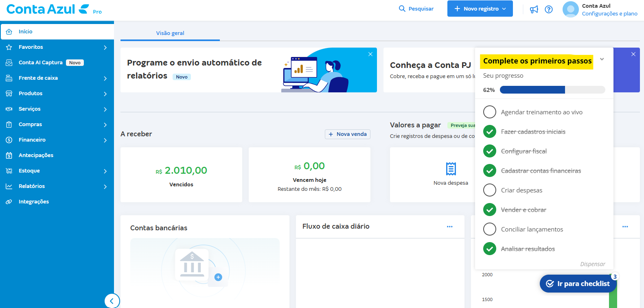Expand the Produtos submenu chevron
The width and height of the screenshot is (644, 308).
pos(105,94)
